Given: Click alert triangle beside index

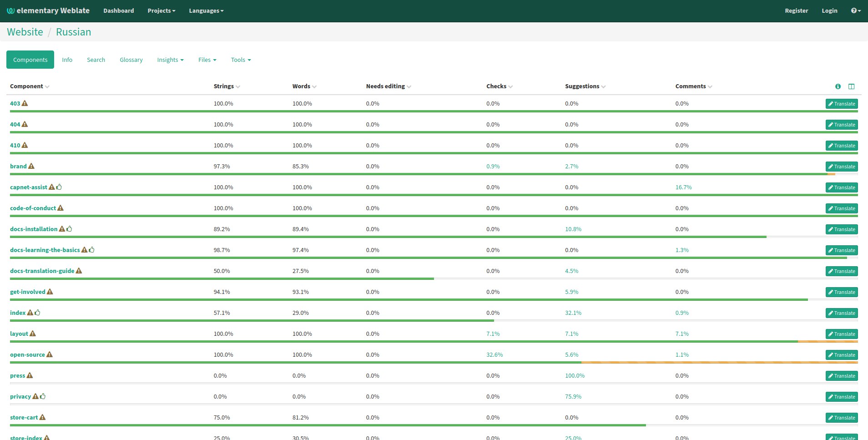Looking at the screenshot, I should point(30,313).
